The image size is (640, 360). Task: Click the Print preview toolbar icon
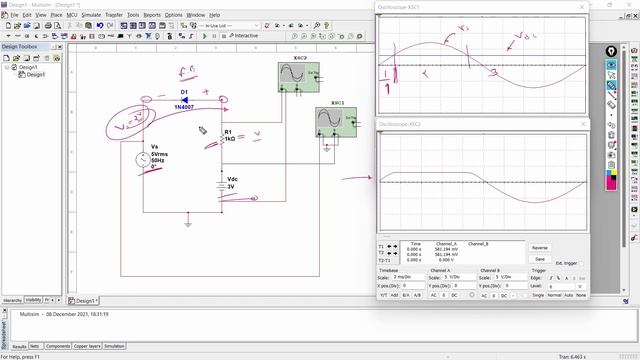(58, 25)
